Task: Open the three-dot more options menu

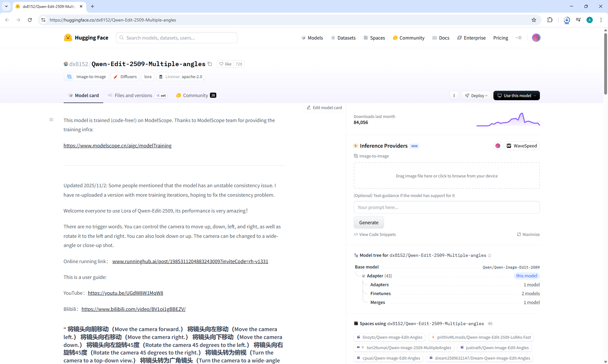Action: (x=454, y=96)
